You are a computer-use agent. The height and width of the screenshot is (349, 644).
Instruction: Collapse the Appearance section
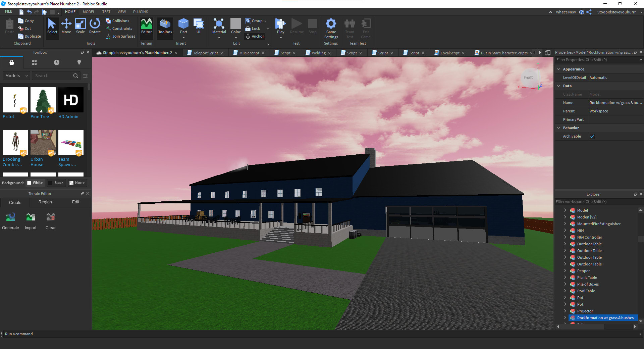[558, 69]
